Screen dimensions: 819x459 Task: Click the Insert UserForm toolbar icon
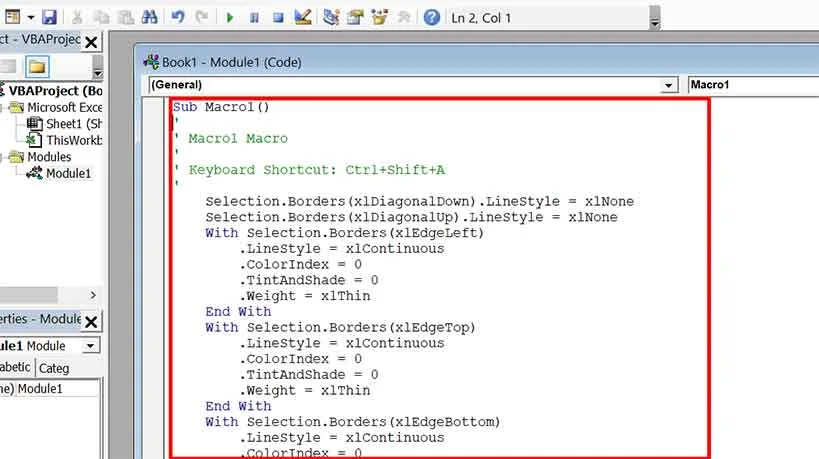click(13, 17)
